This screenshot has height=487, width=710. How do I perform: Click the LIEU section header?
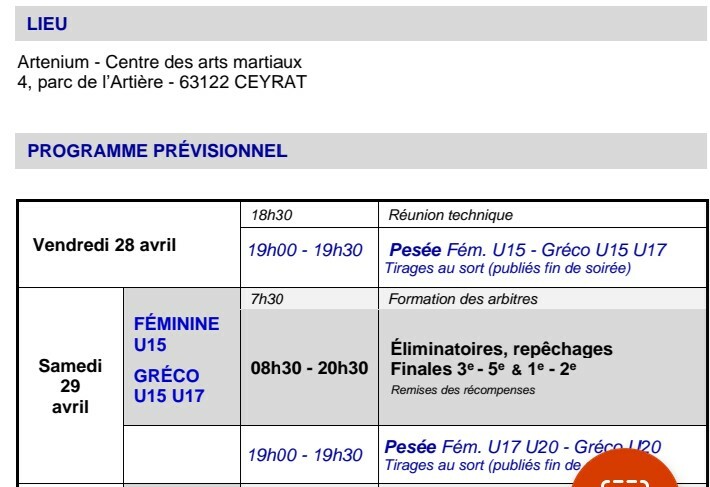(x=48, y=24)
